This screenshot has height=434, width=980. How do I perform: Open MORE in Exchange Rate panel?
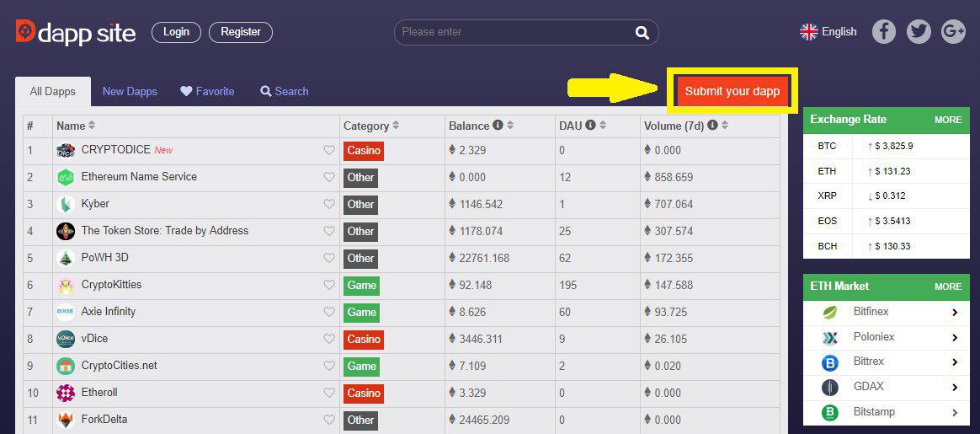(x=948, y=120)
